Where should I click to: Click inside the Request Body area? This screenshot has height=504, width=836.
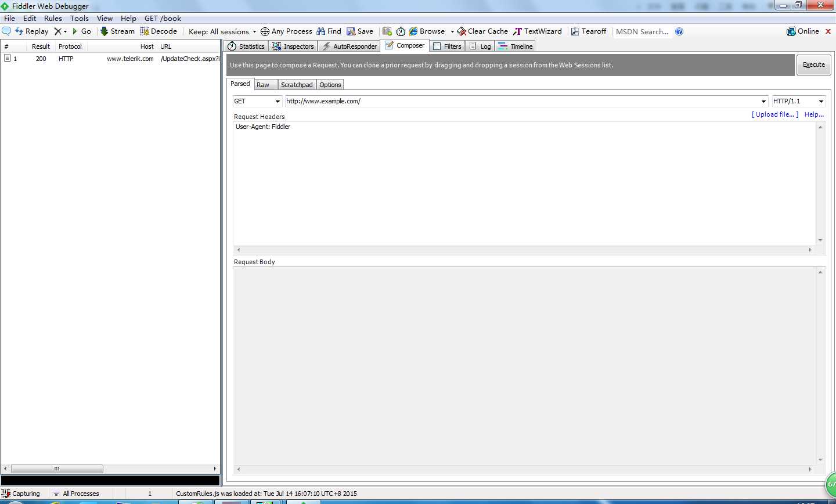[525, 366]
